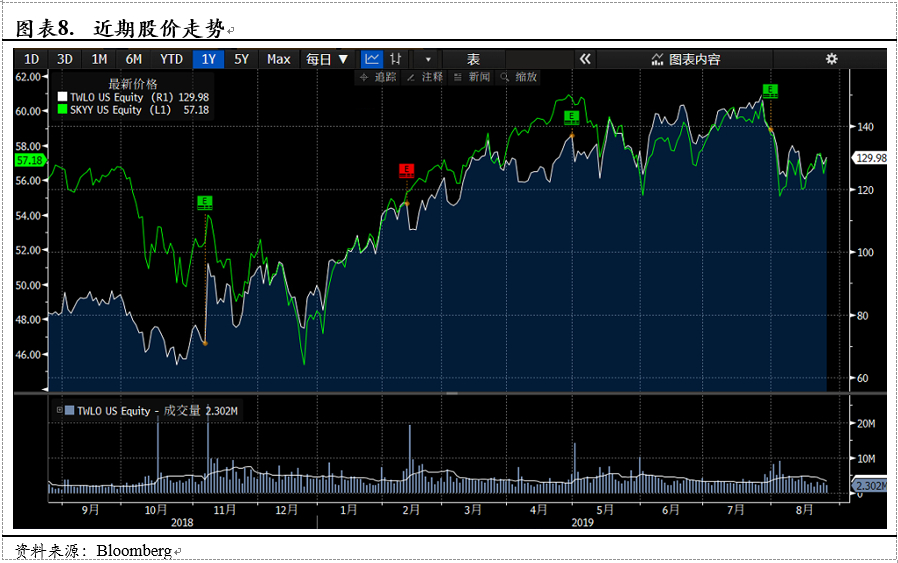Click the 129.98 right axis price tag
898x563 pixels.
(871, 158)
